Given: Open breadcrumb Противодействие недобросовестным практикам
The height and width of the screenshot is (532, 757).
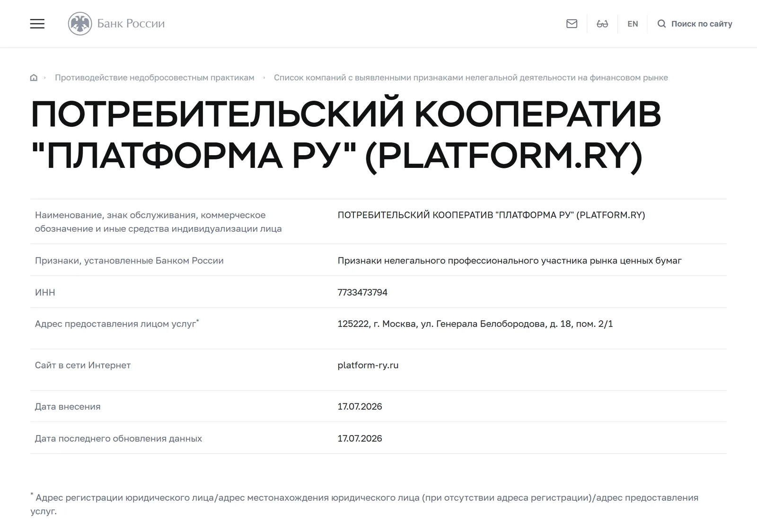Looking at the screenshot, I should point(155,78).
